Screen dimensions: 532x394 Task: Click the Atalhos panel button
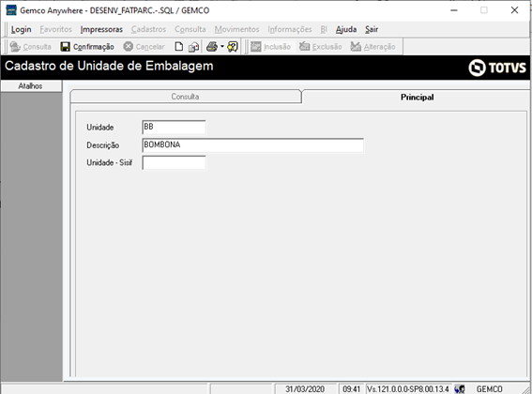pyautogui.click(x=31, y=86)
